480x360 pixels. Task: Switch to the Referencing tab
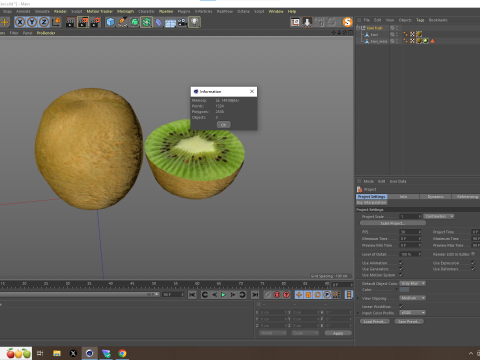[x=467, y=197]
